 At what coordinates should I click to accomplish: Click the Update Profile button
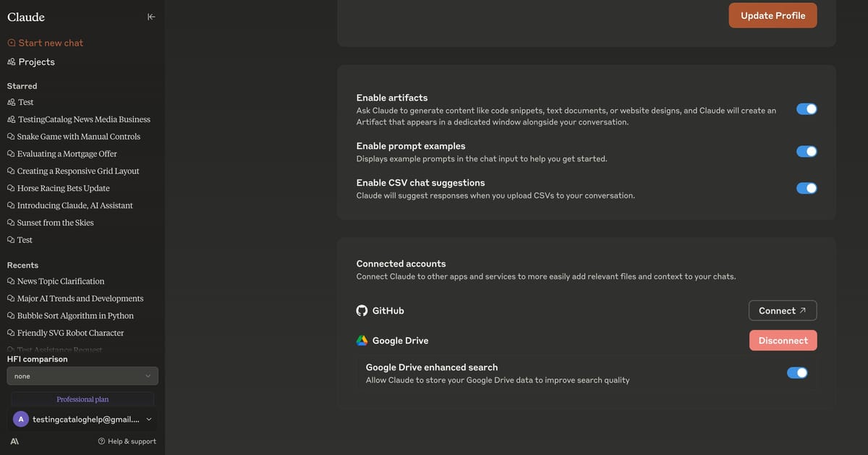pyautogui.click(x=773, y=14)
